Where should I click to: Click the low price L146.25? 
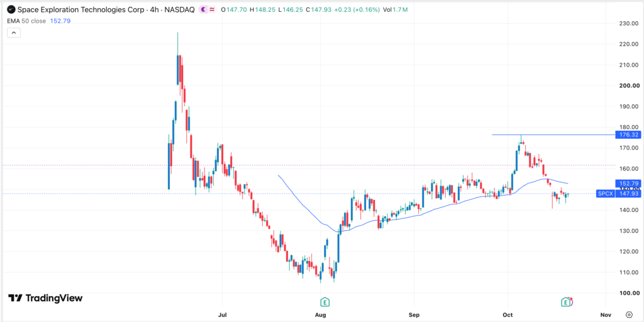point(291,9)
